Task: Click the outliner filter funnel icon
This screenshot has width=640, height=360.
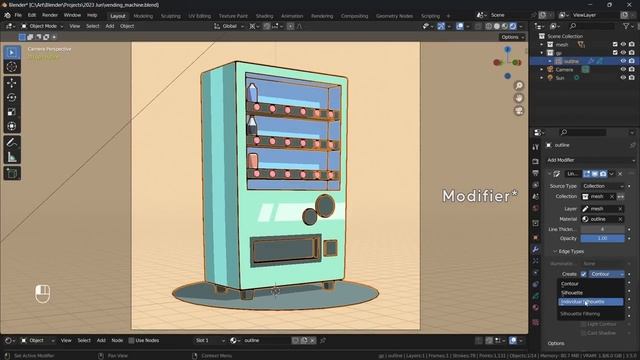Action: pos(626,26)
